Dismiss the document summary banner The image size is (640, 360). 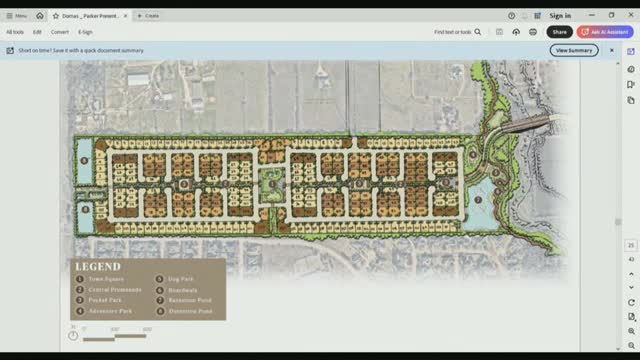(x=611, y=50)
